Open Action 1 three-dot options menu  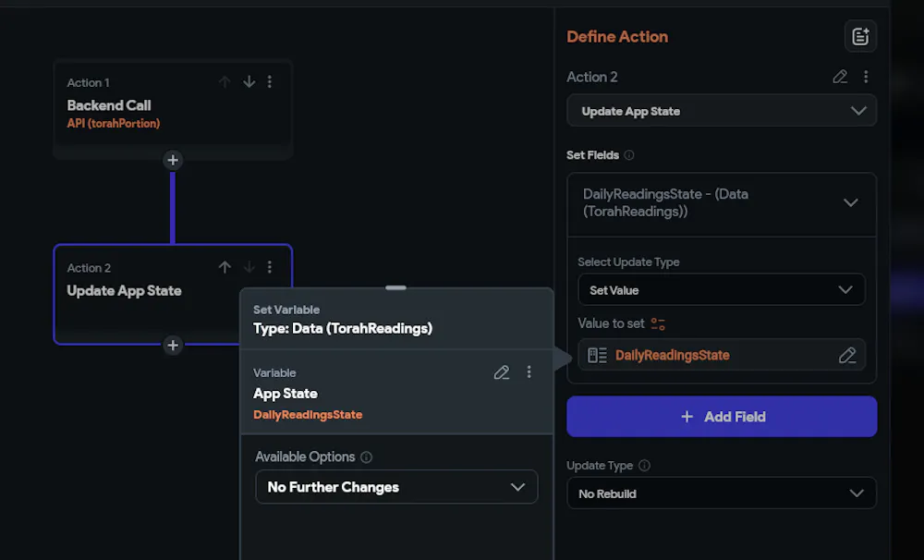(x=270, y=82)
